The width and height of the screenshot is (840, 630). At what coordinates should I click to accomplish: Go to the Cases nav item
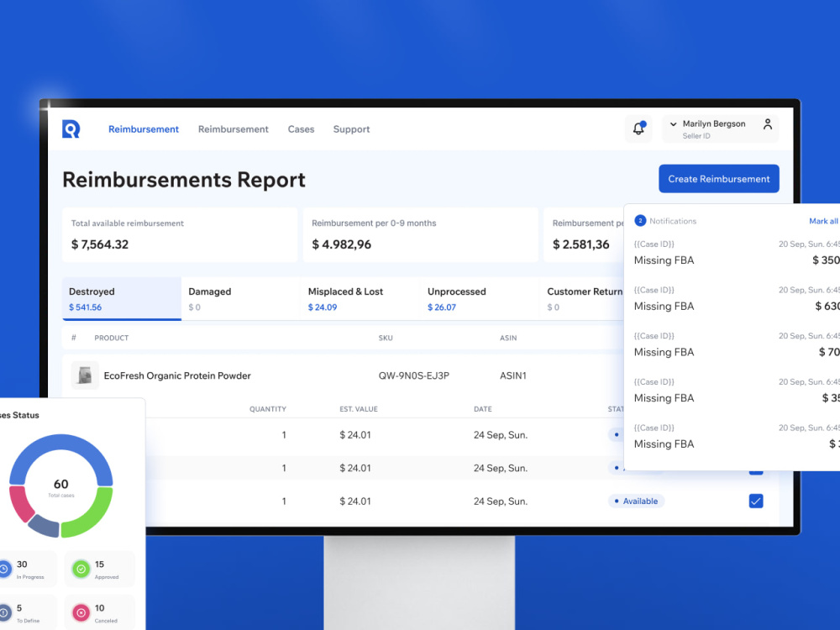pyautogui.click(x=301, y=129)
